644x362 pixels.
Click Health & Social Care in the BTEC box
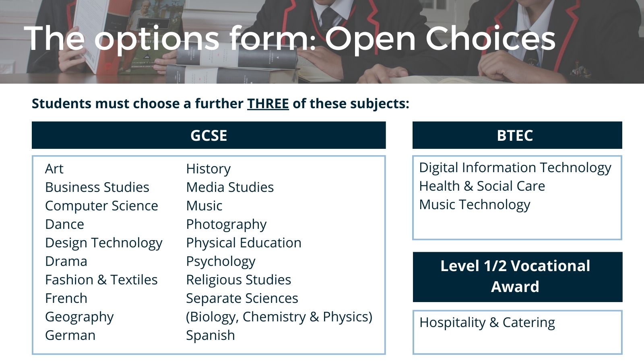(x=482, y=186)
